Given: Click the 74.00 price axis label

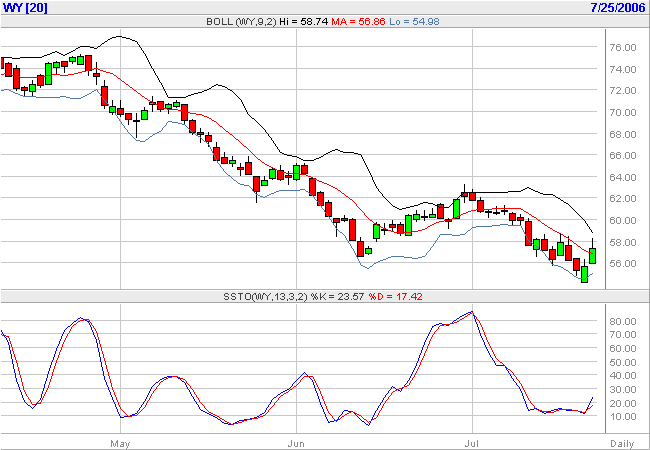Looking at the screenshot, I should (x=623, y=69).
